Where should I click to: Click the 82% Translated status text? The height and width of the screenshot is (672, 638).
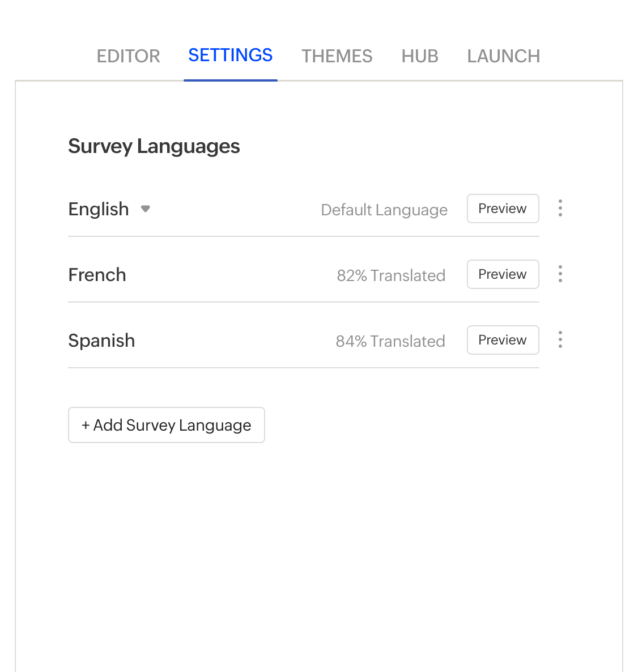tap(391, 275)
